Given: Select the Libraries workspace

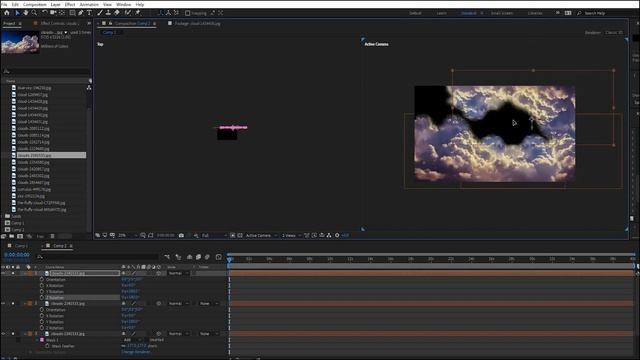Looking at the screenshot, I should coord(535,13).
